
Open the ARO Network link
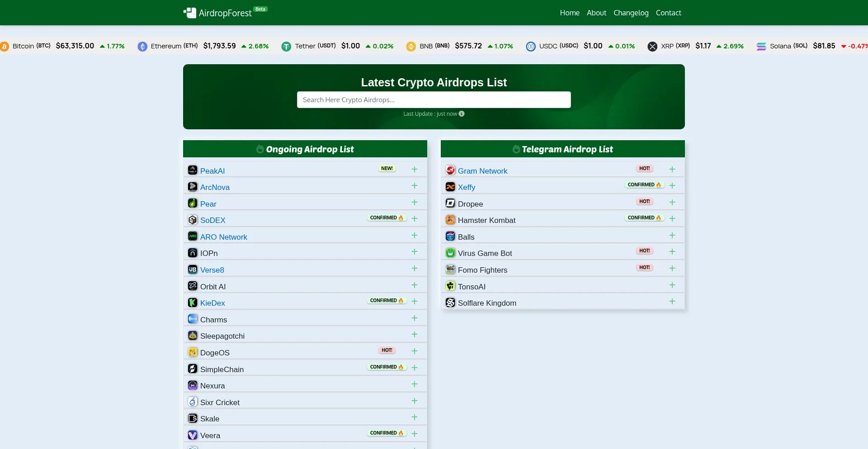pyautogui.click(x=224, y=237)
